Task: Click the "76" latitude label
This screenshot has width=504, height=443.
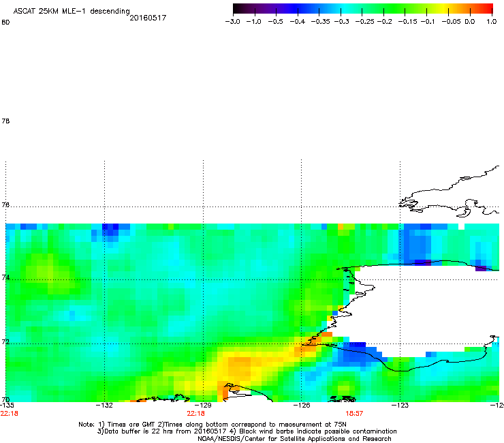Action: point(5,204)
